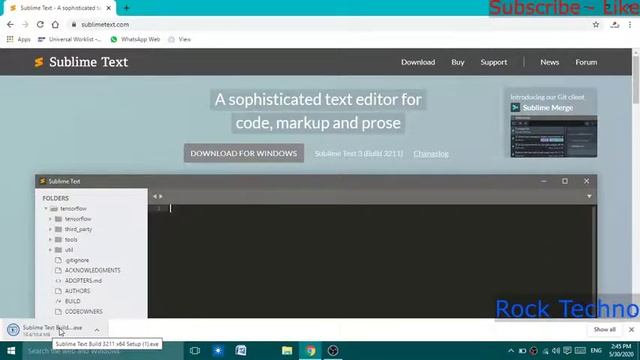Select the ADOPTERS.md file
Screen dimensions: 640x360
coord(83,280)
